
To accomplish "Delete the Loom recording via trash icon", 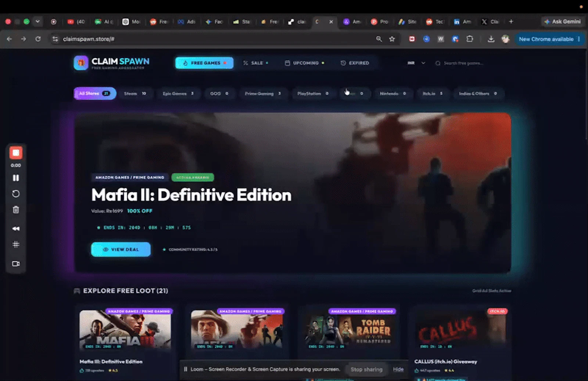I will [16, 210].
